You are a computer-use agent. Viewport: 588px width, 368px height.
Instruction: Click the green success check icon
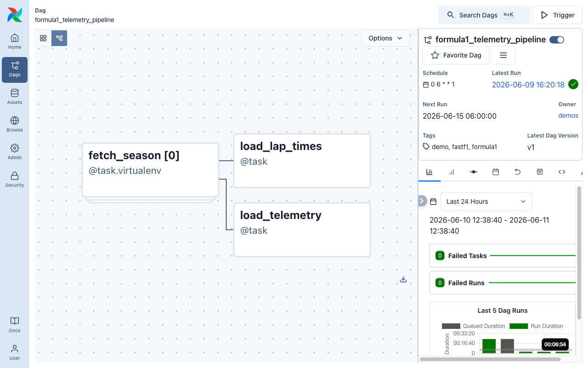pyautogui.click(x=573, y=84)
